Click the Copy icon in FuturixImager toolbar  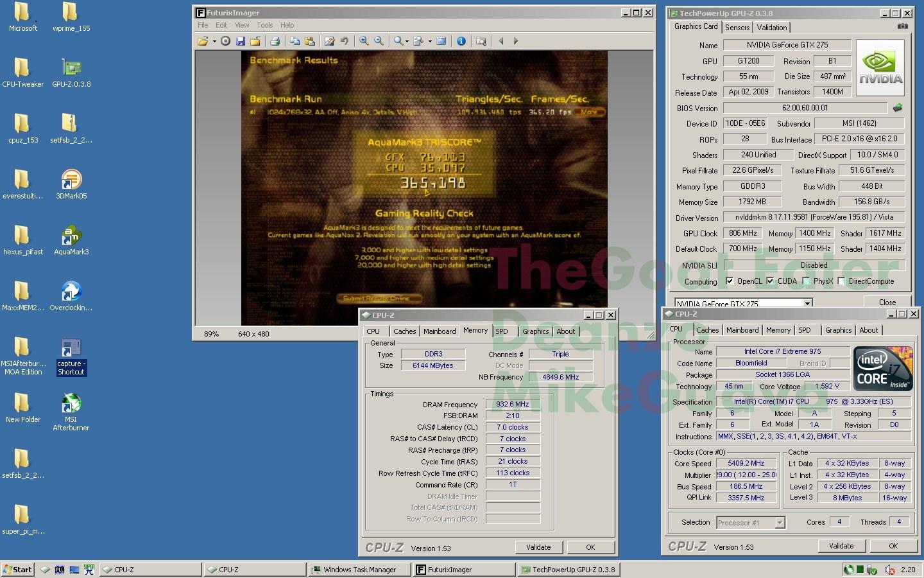point(295,41)
